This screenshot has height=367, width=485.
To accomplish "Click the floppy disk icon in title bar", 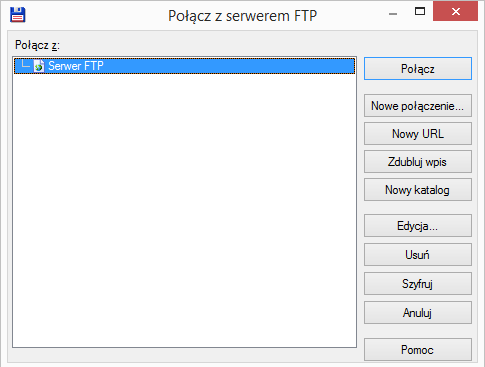I will click(x=18, y=15).
